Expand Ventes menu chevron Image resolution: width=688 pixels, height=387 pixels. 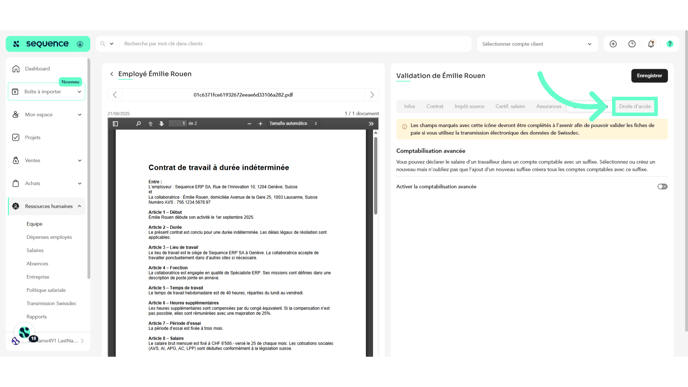(x=79, y=161)
